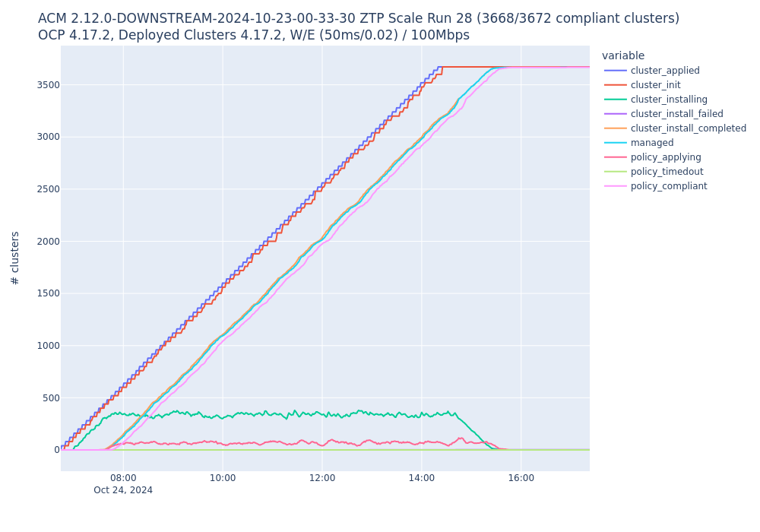Image resolution: width=760 pixels, height=532 pixels.
Task: Hide the managed series legend entry
Action: pyautogui.click(x=638, y=143)
